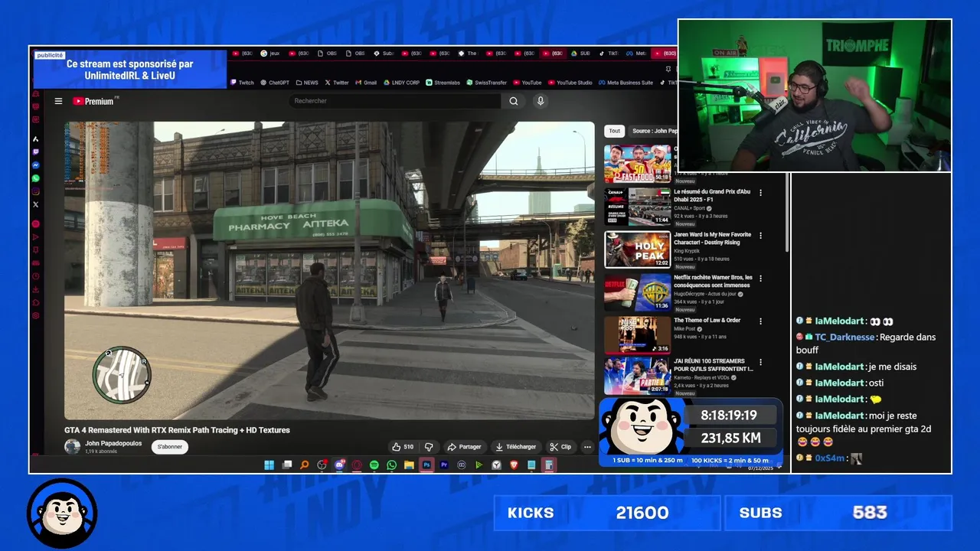Image resolution: width=980 pixels, height=551 pixels.
Task: Click TC_Darknesse username in chat
Action: [x=844, y=337]
